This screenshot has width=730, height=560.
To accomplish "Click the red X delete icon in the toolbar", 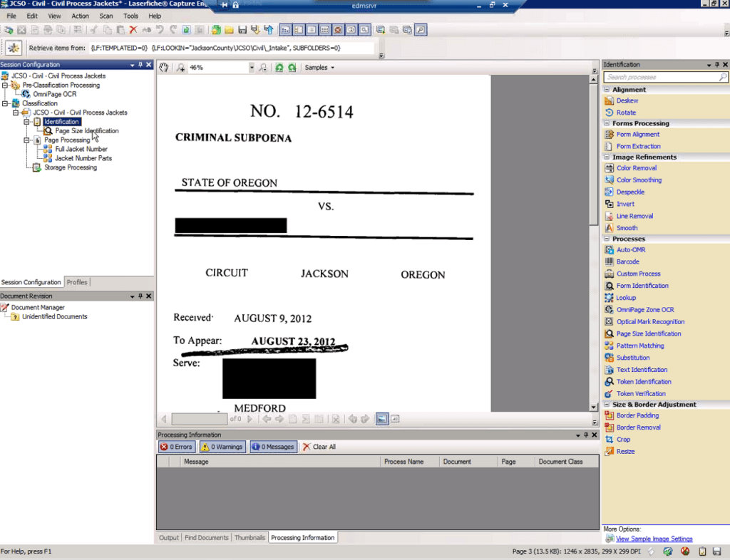I will [x=133, y=30].
